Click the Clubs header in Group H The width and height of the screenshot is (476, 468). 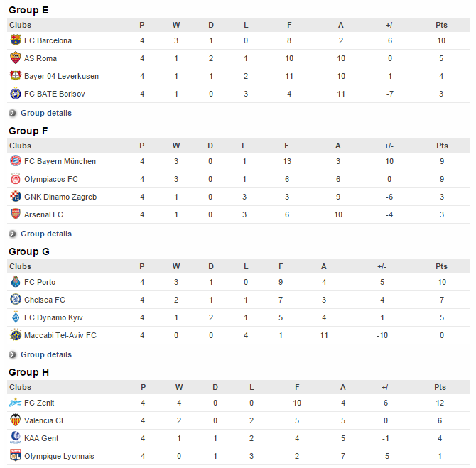[x=21, y=387]
